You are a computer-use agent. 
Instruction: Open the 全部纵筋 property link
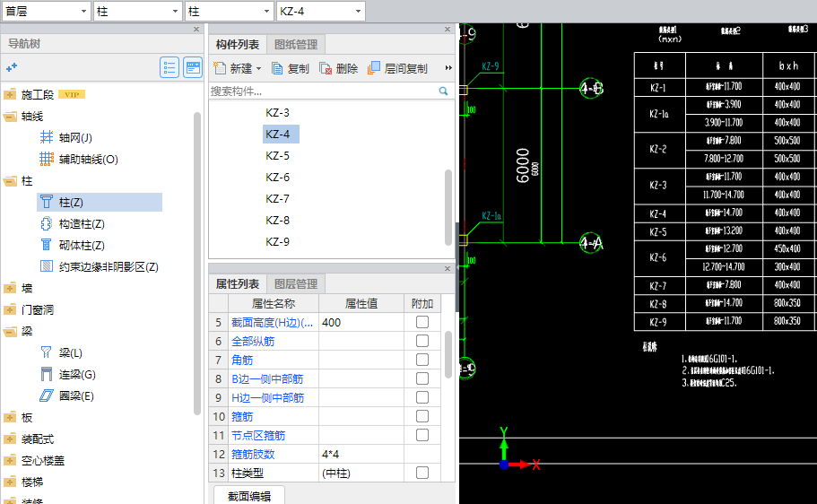(x=253, y=342)
